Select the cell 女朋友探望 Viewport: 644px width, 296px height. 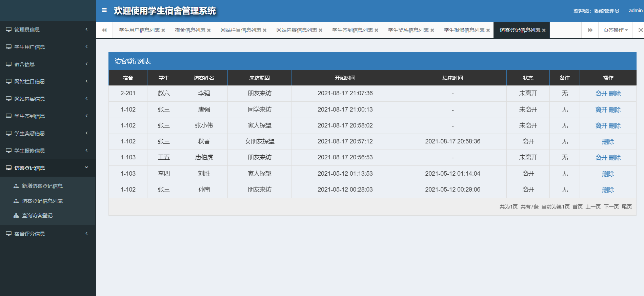tap(259, 141)
